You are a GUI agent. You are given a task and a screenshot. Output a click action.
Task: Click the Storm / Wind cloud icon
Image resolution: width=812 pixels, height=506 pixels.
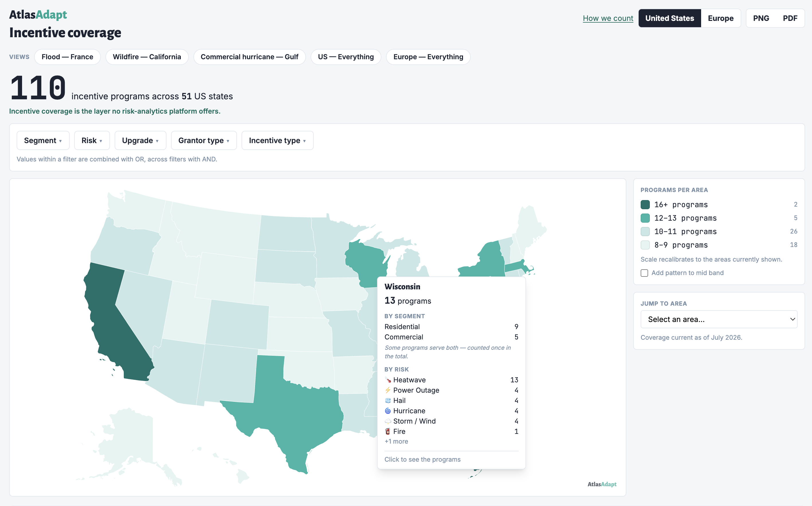coord(388,421)
